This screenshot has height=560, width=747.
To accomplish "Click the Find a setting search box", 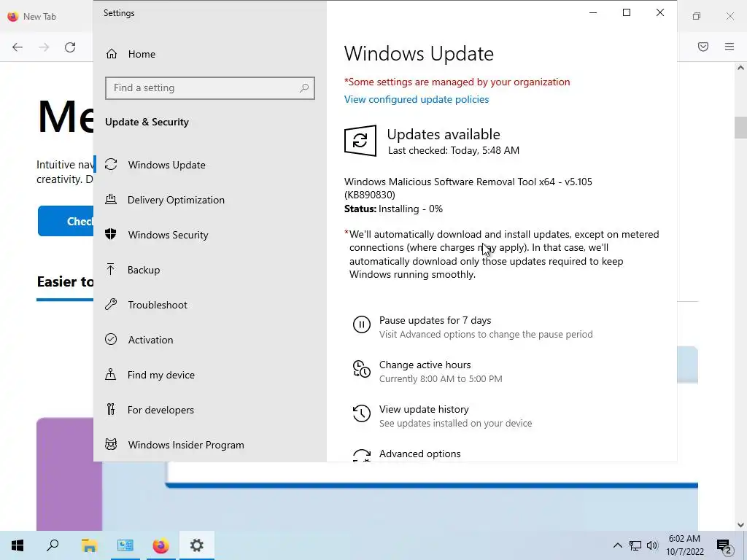I will [209, 88].
